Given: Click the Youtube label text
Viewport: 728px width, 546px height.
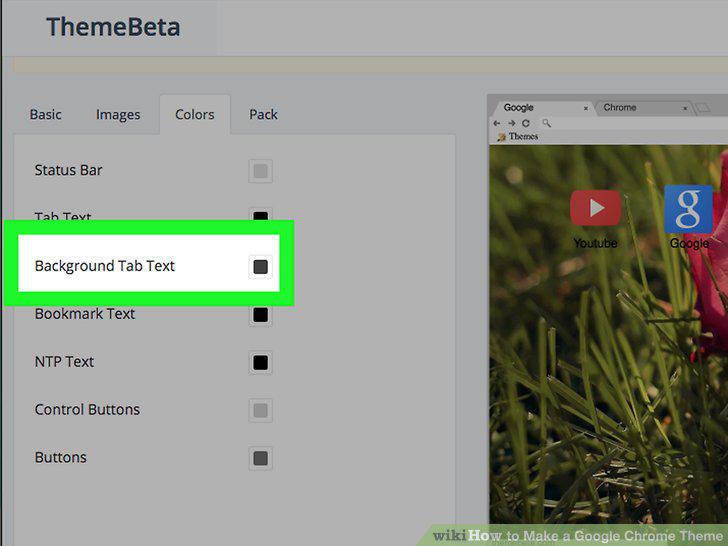Looking at the screenshot, I should pyautogui.click(x=595, y=243).
